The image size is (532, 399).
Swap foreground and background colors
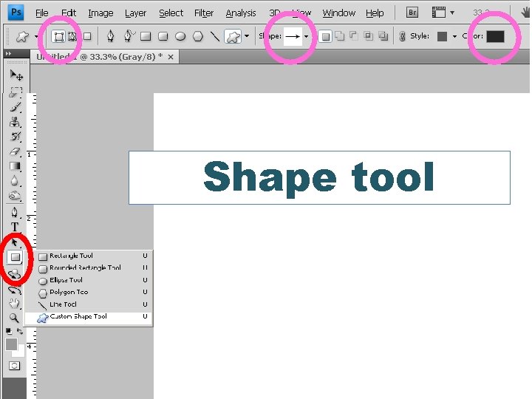pos(21,332)
